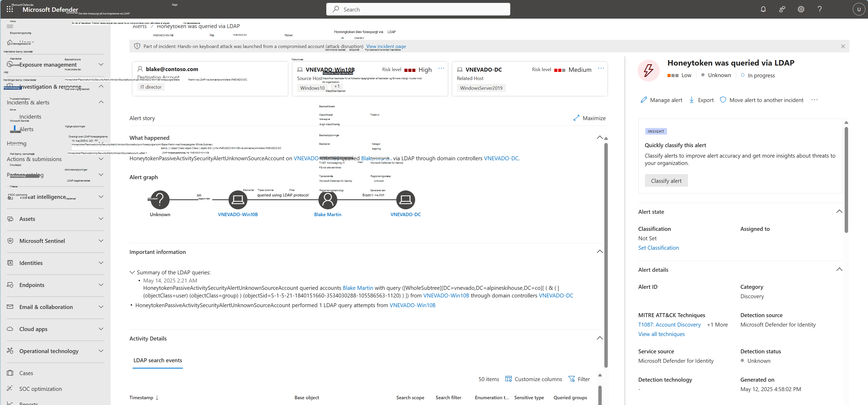The width and height of the screenshot is (868, 405).
Task: Collapse the Important information section
Action: tap(599, 252)
